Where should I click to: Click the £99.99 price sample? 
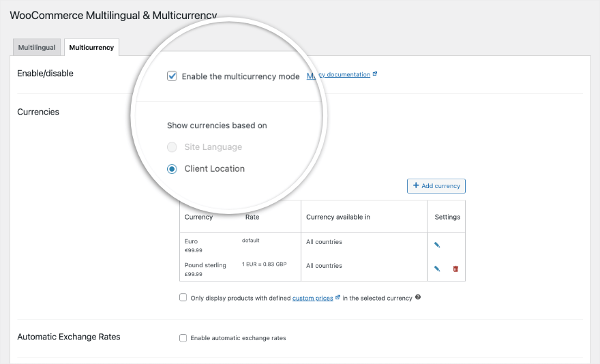(193, 274)
